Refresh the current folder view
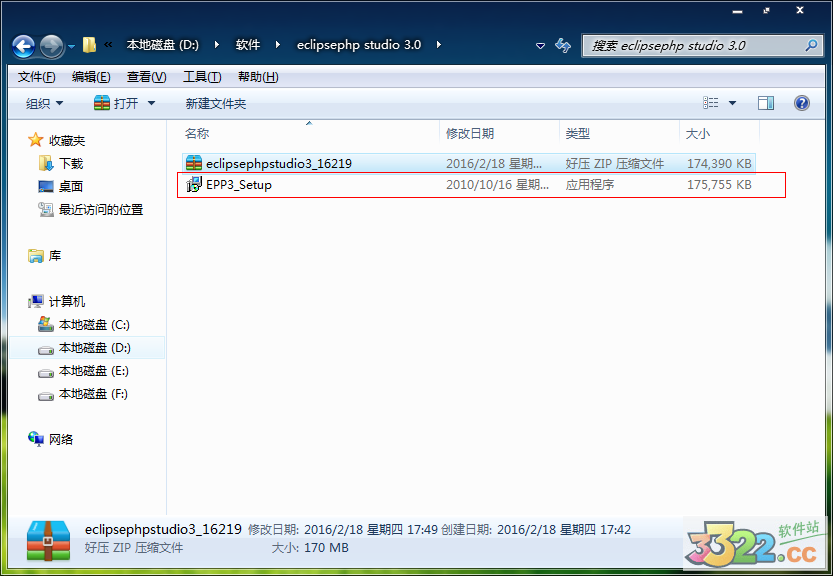The width and height of the screenshot is (833, 576). [x=563, y=46]
